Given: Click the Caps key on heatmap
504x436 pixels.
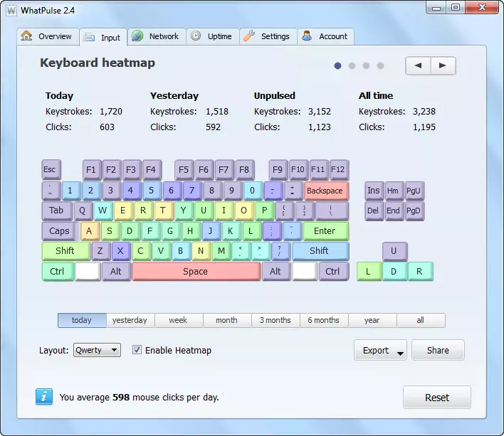Looking at the screenshot, I should (60, 231).
